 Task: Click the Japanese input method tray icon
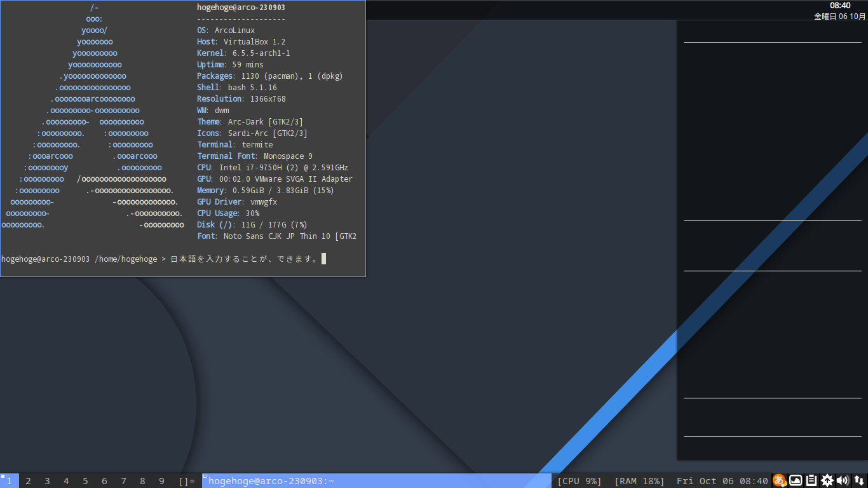779,480
